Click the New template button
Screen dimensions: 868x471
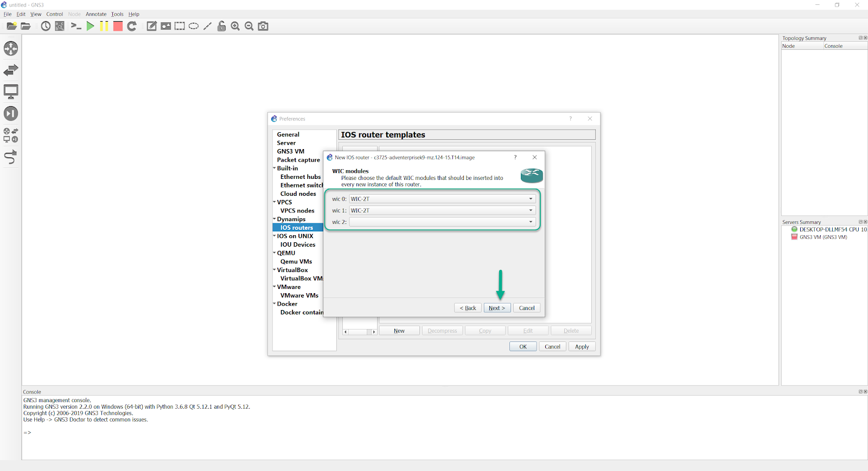pyautogui.click(x=399, y=331)
